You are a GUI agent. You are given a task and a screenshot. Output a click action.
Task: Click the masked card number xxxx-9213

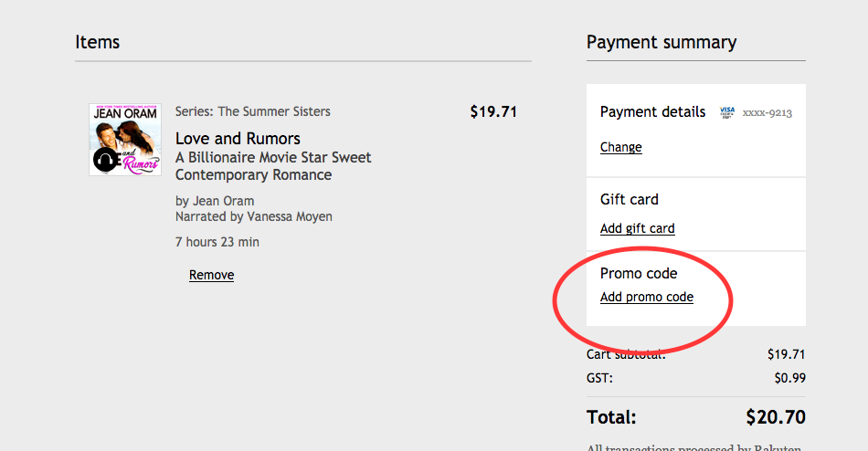(x=767, y=113)
